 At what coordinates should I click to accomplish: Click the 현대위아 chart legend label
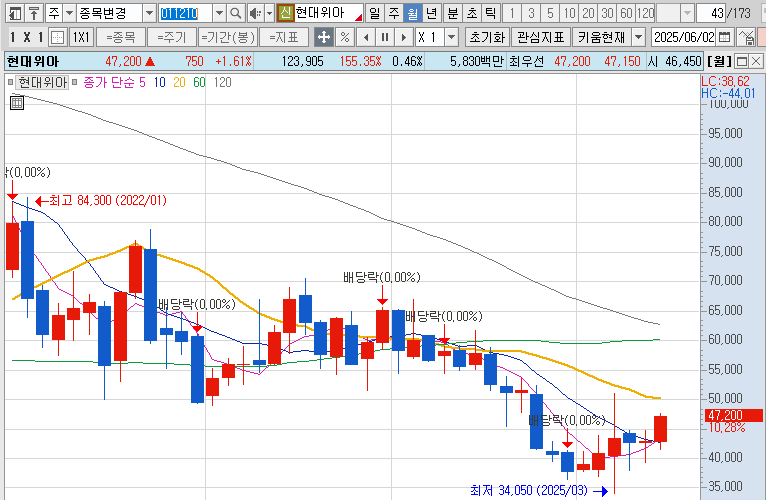[x=42, y=83]
